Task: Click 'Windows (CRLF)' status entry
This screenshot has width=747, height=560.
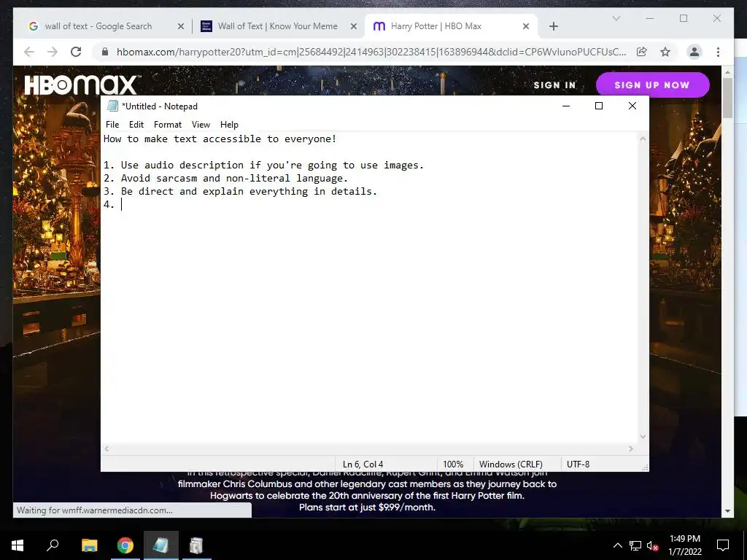Action: pyautogui.click(x=511, y=464)
